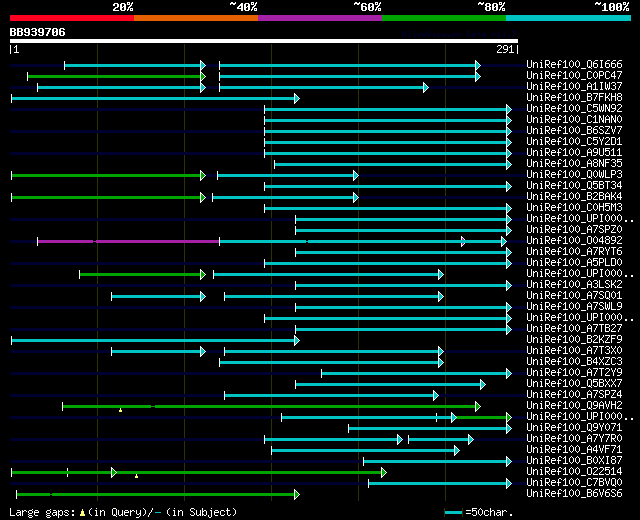Open hit UniRef100_B7FKH8

pos(574,98)
